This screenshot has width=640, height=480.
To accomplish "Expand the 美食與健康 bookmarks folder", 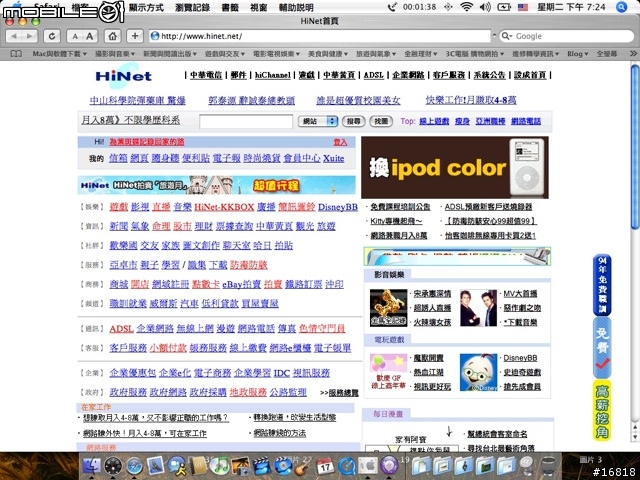I will 328,54.
